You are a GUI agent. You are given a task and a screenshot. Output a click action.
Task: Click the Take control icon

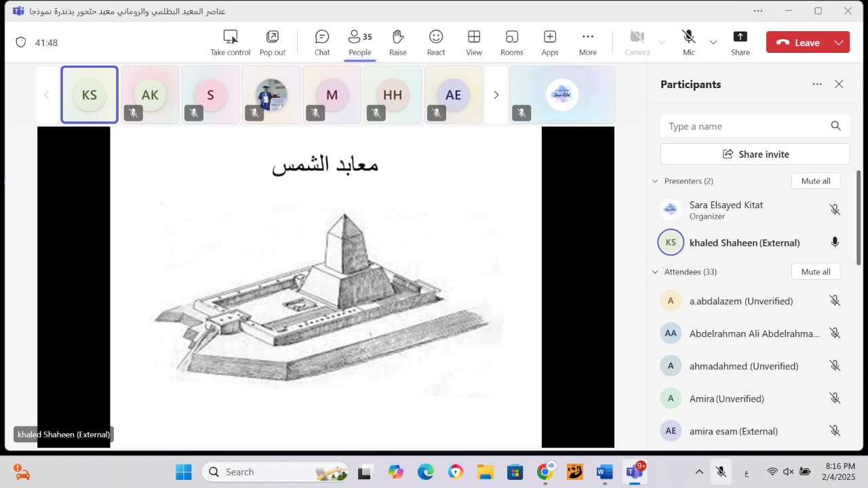point(231,37)
